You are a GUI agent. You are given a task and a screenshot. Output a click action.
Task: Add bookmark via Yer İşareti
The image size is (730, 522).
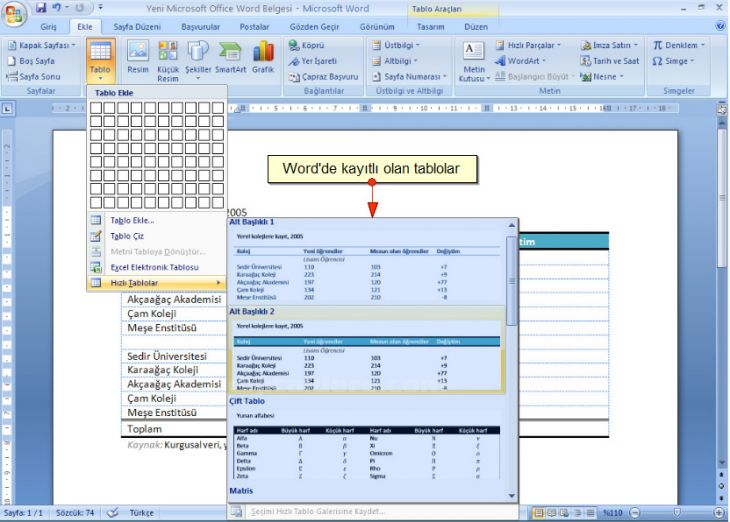coord(312,61)
